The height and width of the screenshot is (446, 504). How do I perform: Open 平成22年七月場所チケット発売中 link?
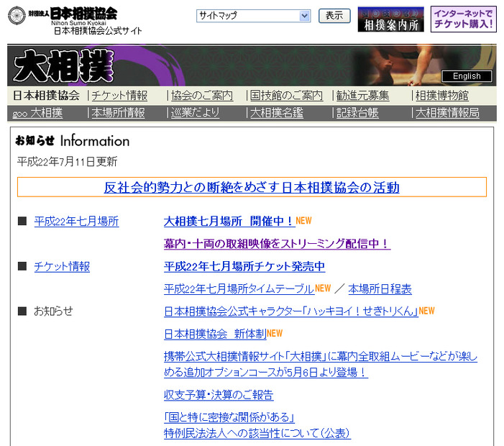(244, 266)
